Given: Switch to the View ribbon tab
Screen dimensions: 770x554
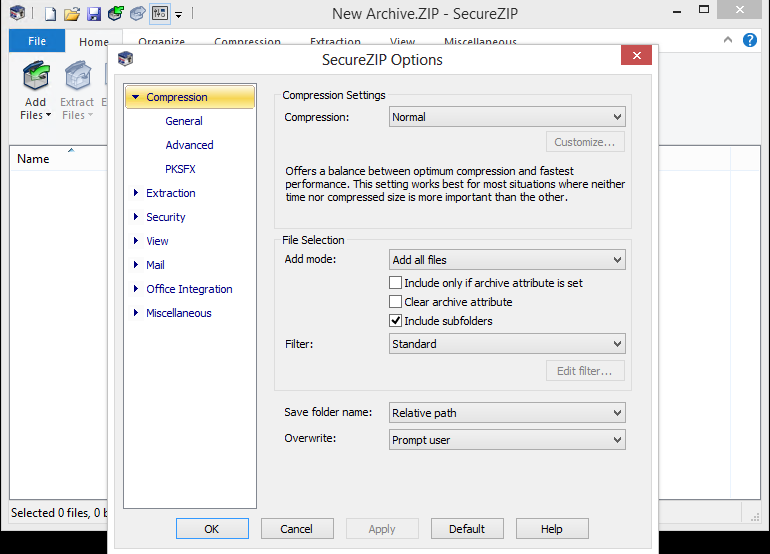Looking at the screenshot, I should tap(403, 42).
